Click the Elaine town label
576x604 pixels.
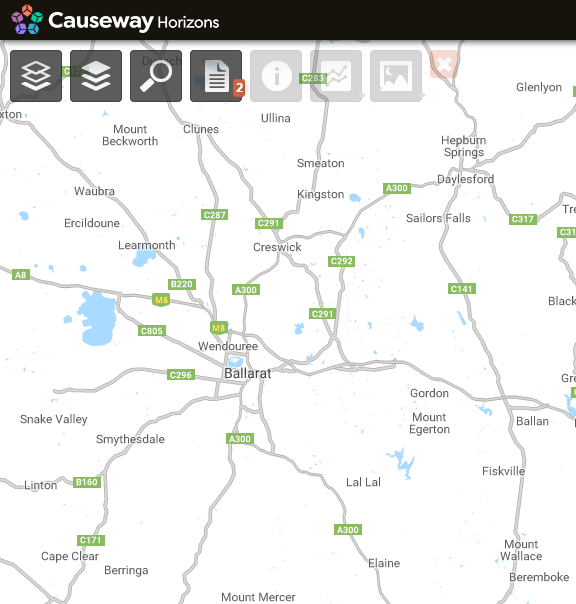point(384,563)
